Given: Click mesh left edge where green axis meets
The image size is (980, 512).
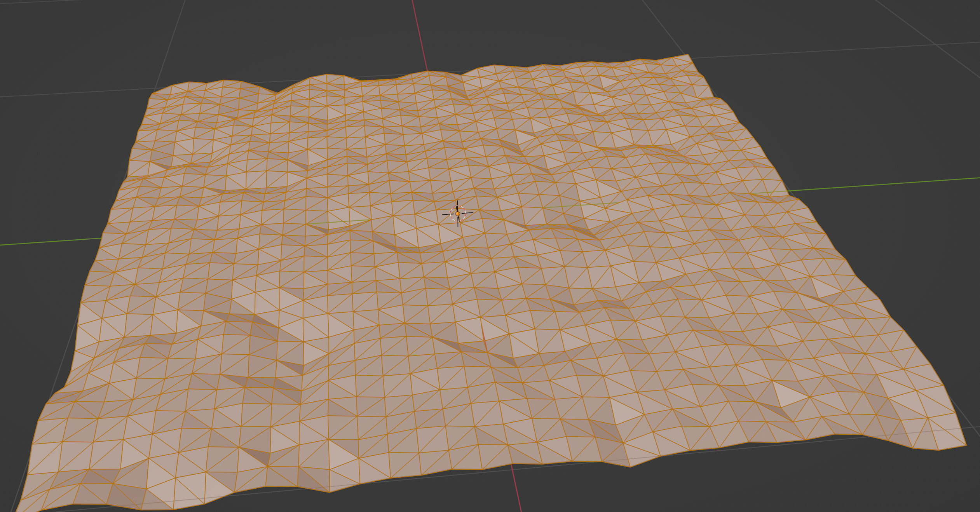Looking at the screenshot, I should pyautogui.click(x=102, y=238).
